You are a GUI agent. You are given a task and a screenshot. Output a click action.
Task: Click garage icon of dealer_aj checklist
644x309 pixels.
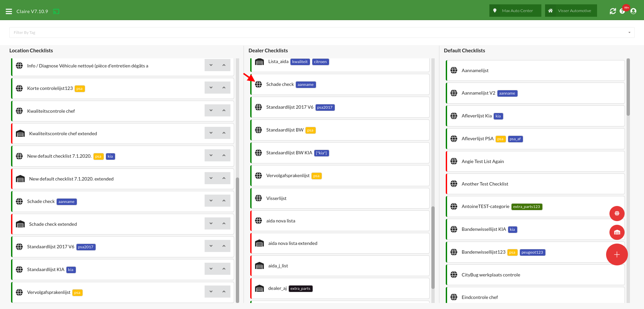tap(259, 289)
